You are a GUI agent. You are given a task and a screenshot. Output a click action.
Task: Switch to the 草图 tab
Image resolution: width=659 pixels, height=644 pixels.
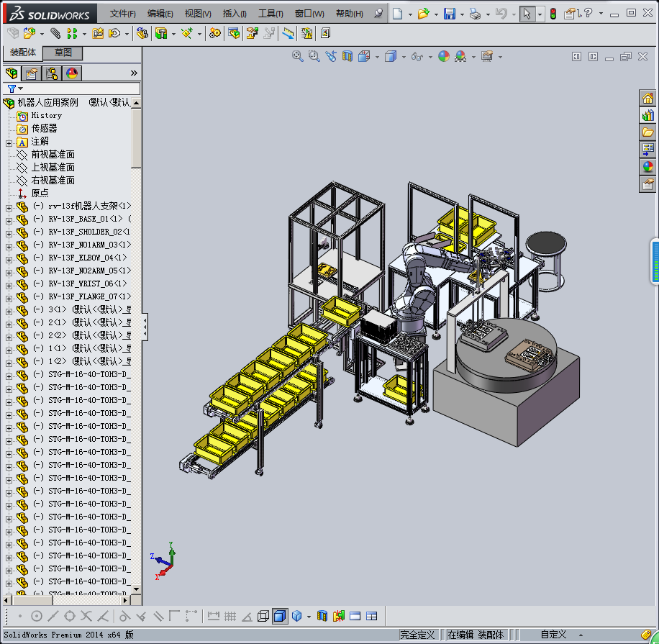coord(63,53)
